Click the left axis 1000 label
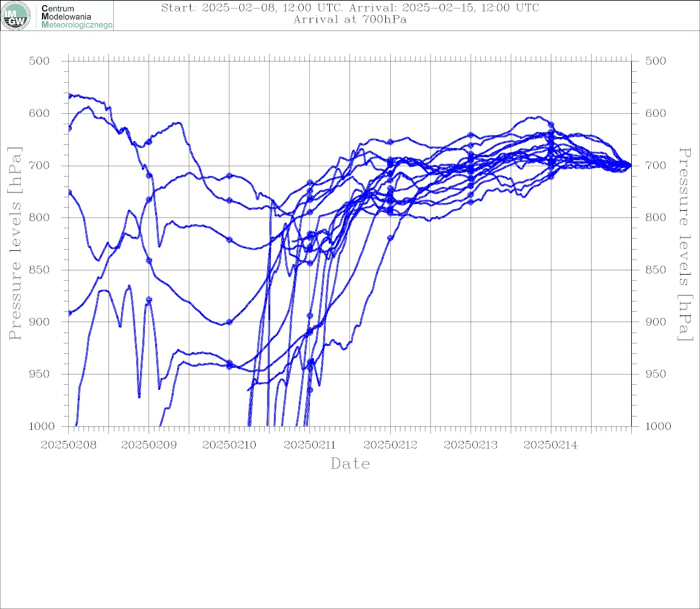The width and height of the screenshot is (700, 609). (42, 426)
